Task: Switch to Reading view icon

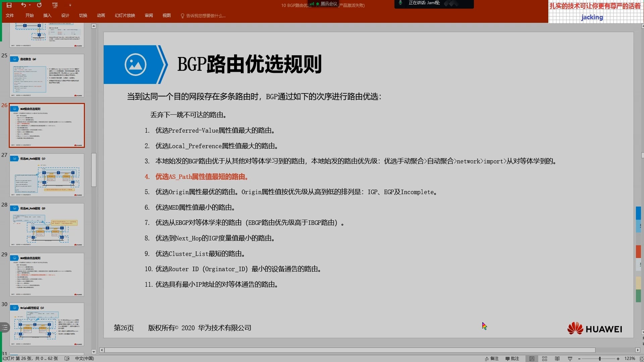Action: [x=557, y=359]
